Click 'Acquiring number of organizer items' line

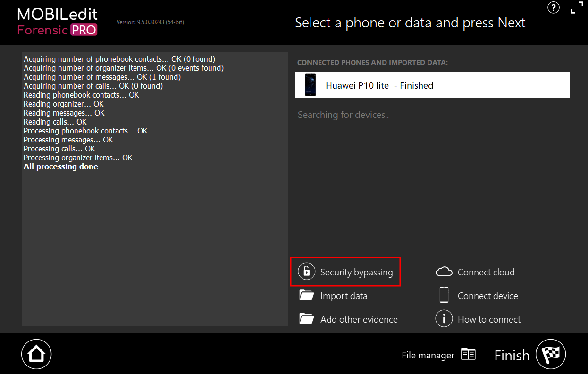click(124, 68)
